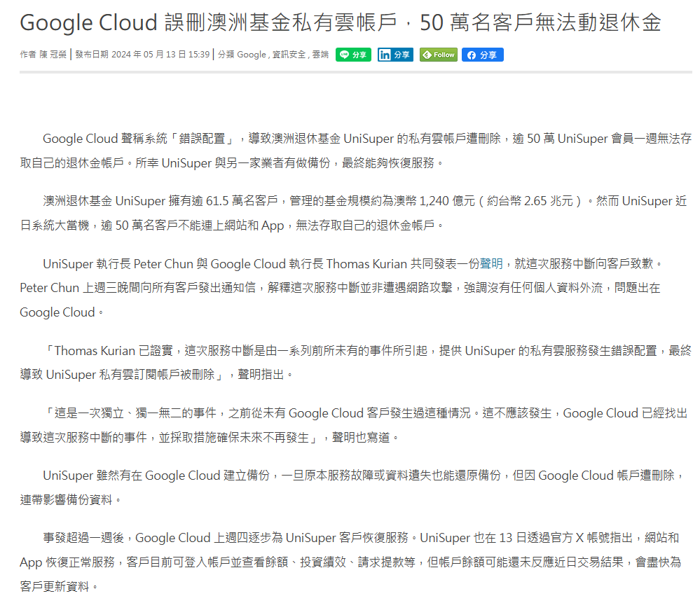
Task: Share the article on Facebook
Action: coord(482,55)
